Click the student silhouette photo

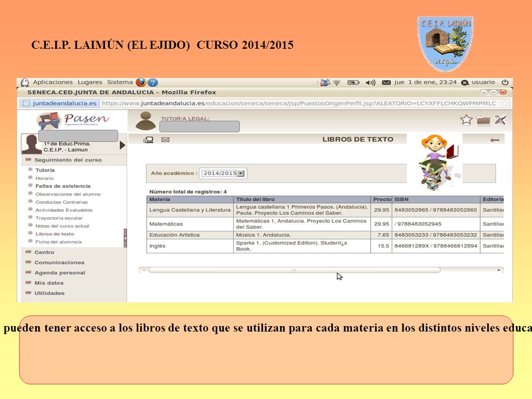pyautogui.click(x=32, y=144)
